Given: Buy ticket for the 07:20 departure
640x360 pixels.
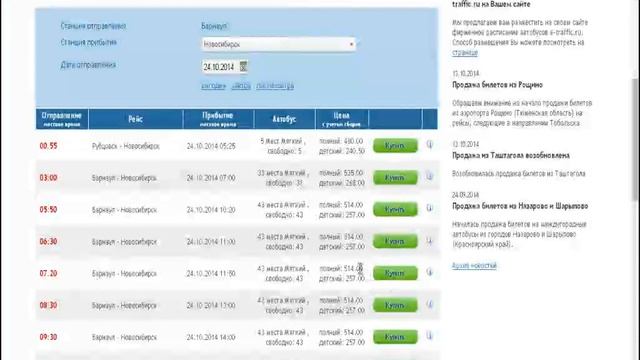Looking at the screenshot, I should point(395,273).
